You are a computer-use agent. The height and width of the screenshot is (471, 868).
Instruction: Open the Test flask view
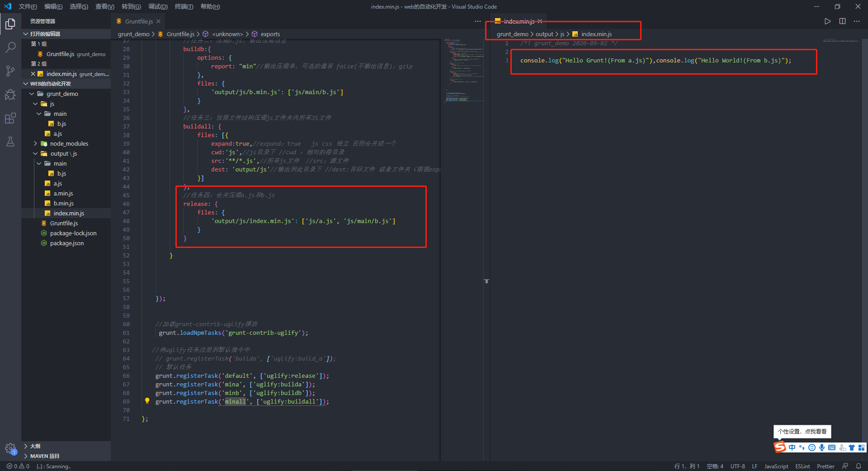[x=10, y=142]
